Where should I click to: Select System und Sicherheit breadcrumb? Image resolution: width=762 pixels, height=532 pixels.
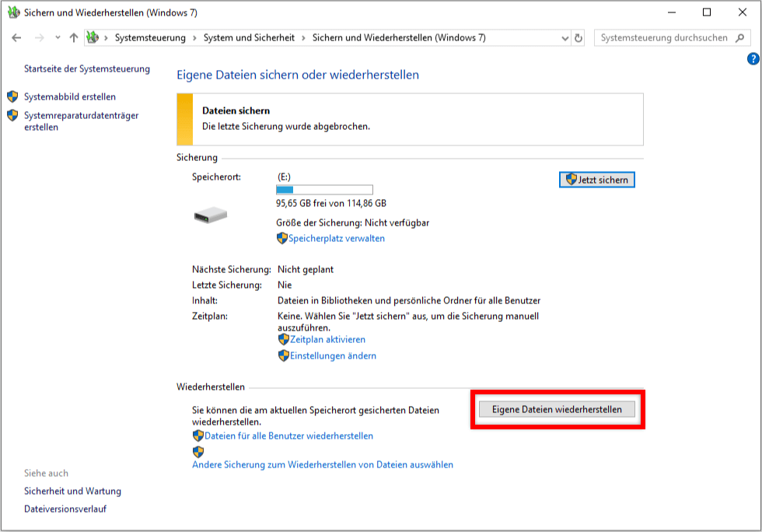249,38
